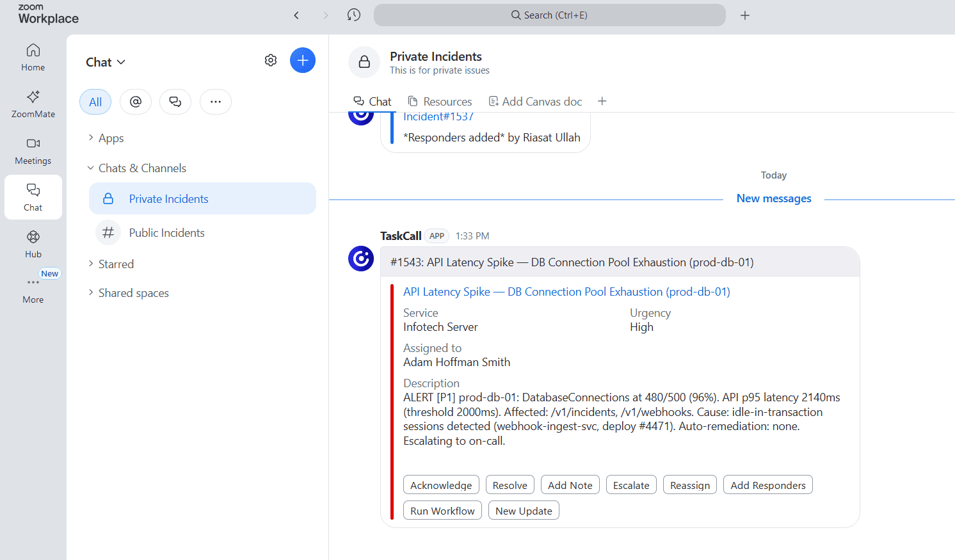Click the TaskCall app avatar
The width and height of the screenshot is (955, 560).
(361, 259)
